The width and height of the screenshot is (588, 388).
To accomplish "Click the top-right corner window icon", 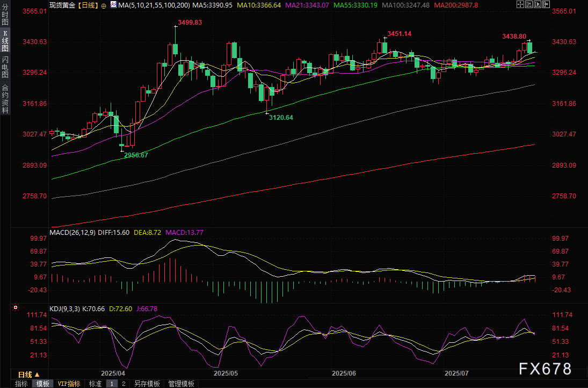I will [x=547, y=4].
